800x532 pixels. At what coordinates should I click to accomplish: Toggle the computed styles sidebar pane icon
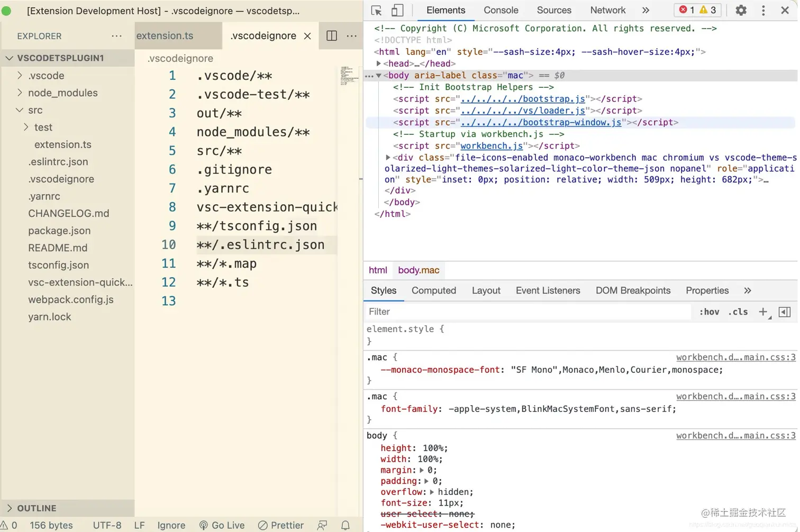point(785,312)
